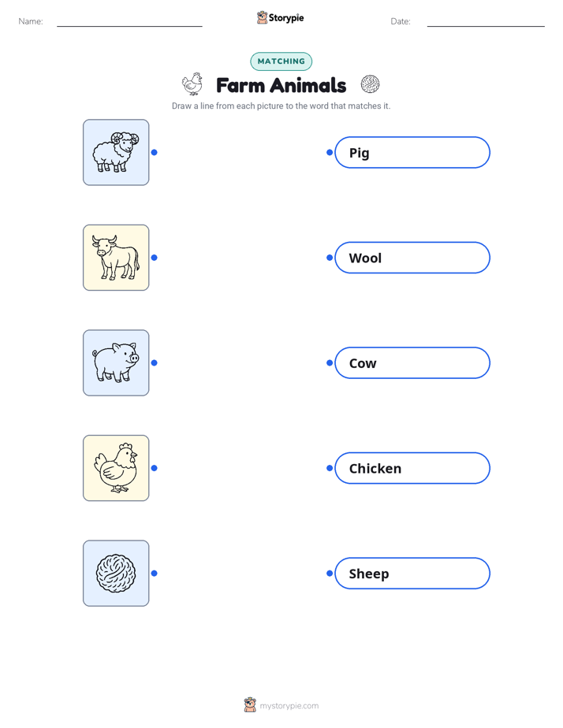Click the pig picture card
This screenshot has height=728, width=563.
(x=116, y=362)
